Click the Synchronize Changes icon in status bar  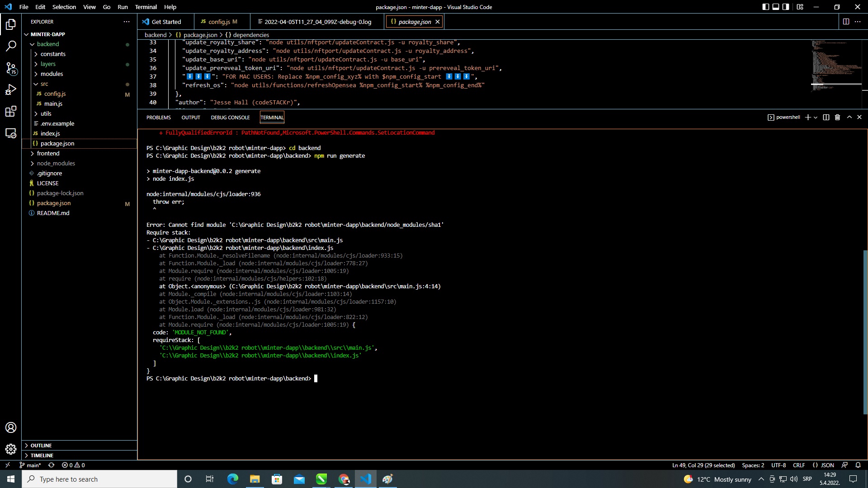51,465
